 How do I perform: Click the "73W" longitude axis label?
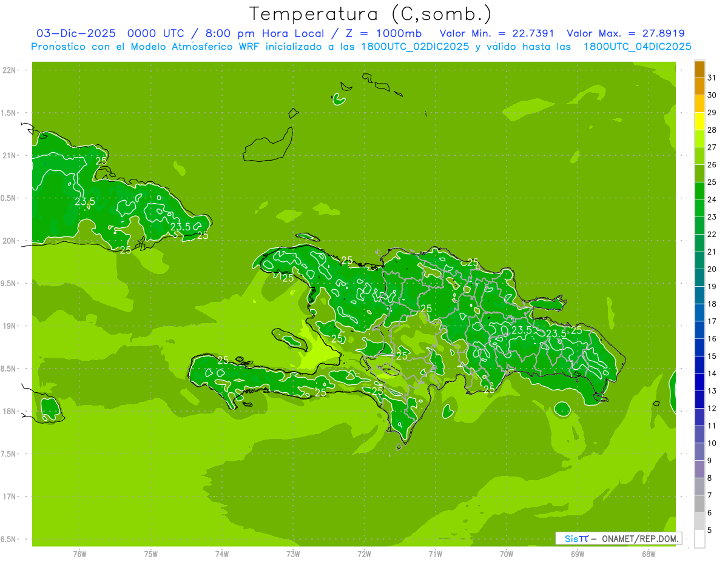click(293, 554)
